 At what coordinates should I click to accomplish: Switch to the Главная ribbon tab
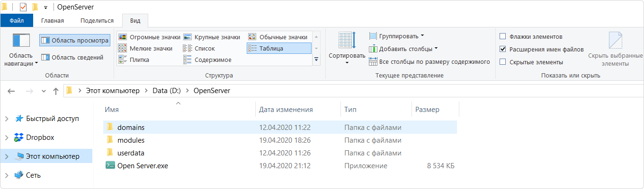(x=52, y=20)
